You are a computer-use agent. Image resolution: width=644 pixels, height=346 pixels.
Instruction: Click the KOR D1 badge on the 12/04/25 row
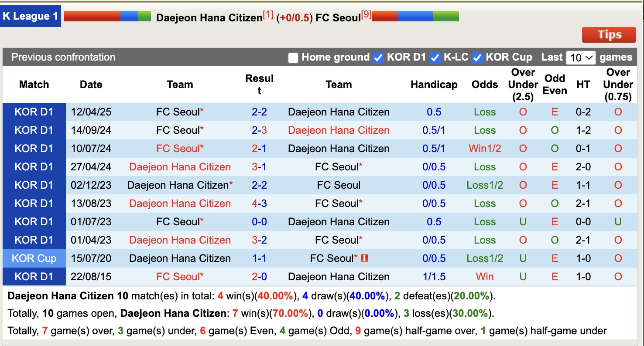(x=34, y=112)
